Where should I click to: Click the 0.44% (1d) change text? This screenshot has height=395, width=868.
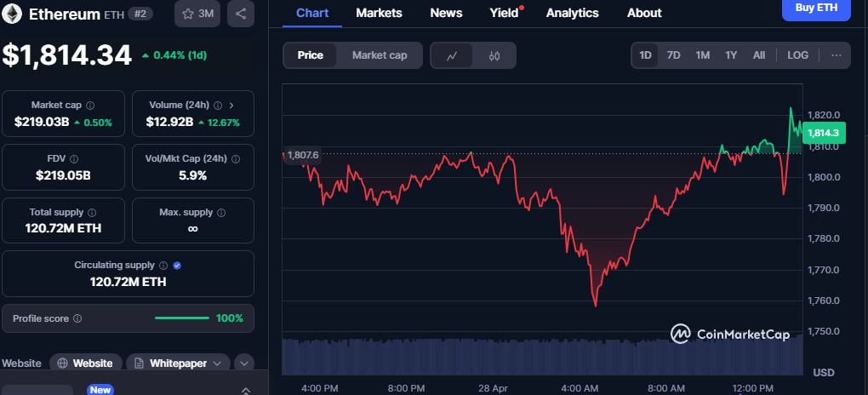point(180,55)
